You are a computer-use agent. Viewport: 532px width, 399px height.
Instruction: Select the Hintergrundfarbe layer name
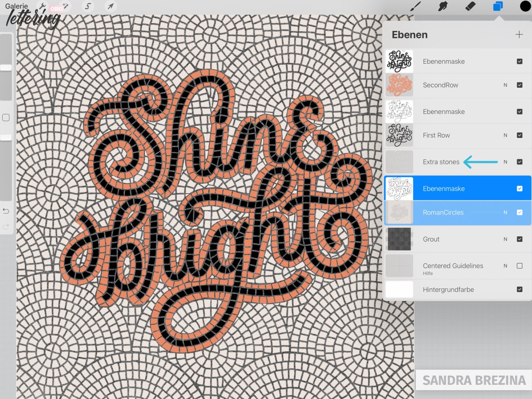pyautogui.click(x=449, y=289)
